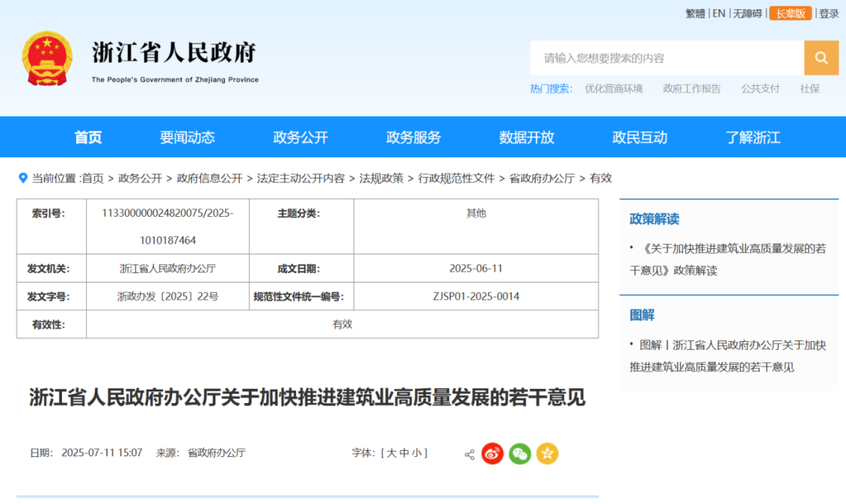Click the orange search magnifier button
846x504 pixels.
tap(821, 58)
